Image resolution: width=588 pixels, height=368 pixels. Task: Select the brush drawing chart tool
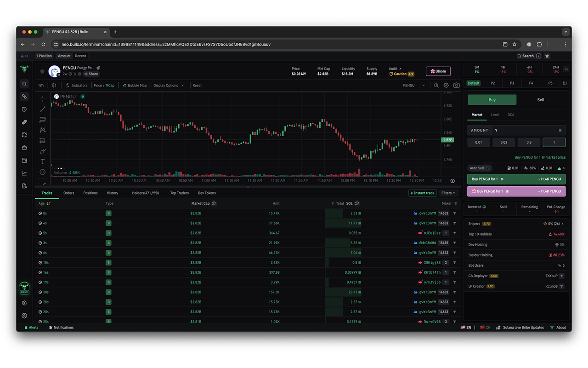[x=43, y=151]
